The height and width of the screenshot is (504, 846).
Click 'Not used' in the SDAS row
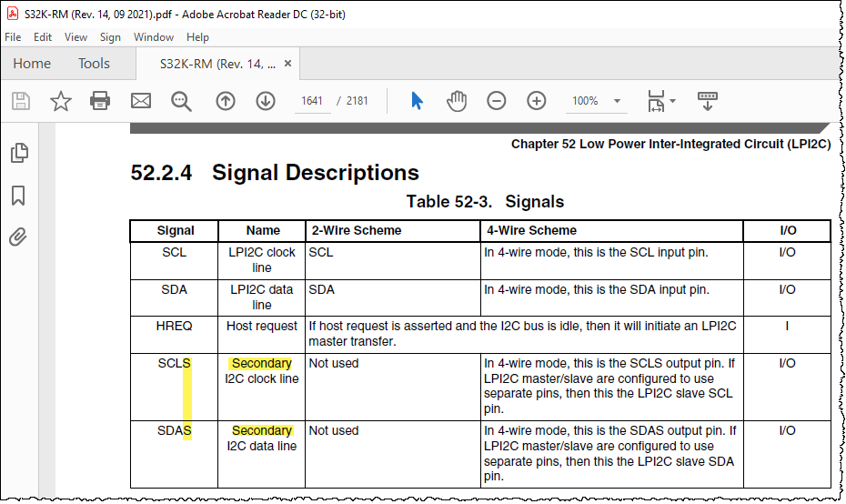click(334, 430)
